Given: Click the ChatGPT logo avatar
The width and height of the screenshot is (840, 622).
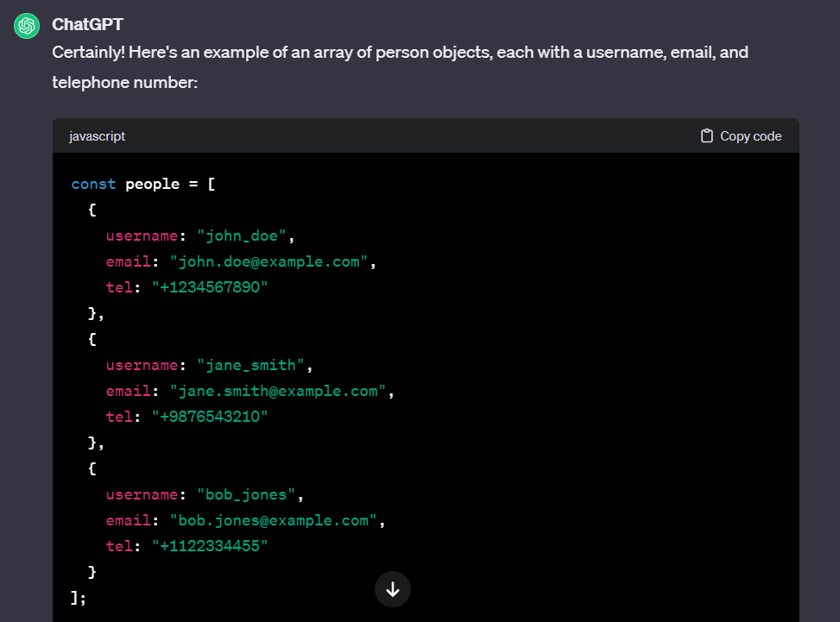Looking at the screenshot, I should click(27, 26).
